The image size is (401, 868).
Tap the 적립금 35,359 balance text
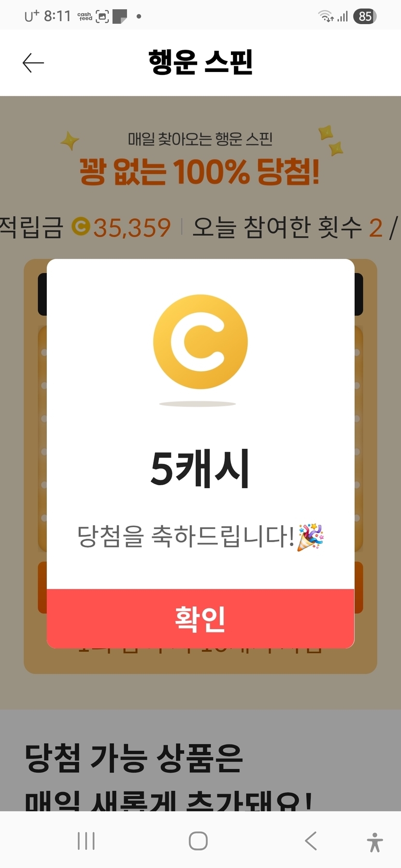[x=85, y=227]
